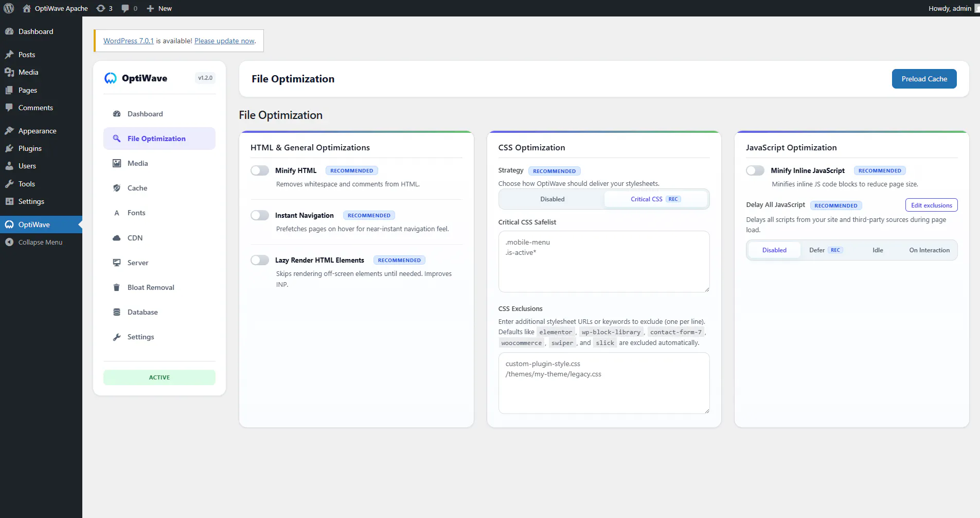Open the comments bubble icon in admin bar
Image resolution: width=980 pixels, height=518 pixels.
tap(125, 8)
